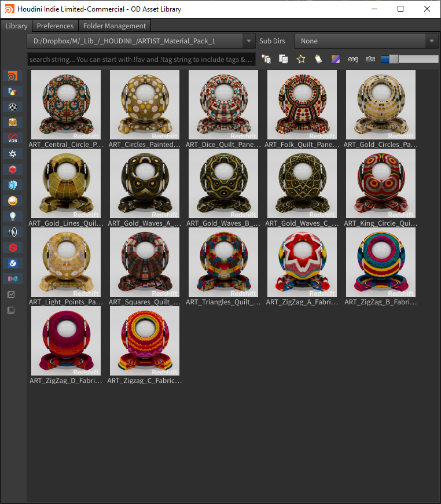Select the speaker audio icon
Viewport: 441px width, 504px height.
pyautogui.click(x=13, y=232)
